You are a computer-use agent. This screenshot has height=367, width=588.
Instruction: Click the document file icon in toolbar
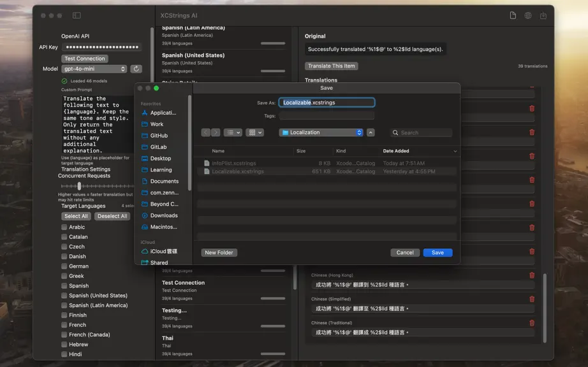[513, 15]
